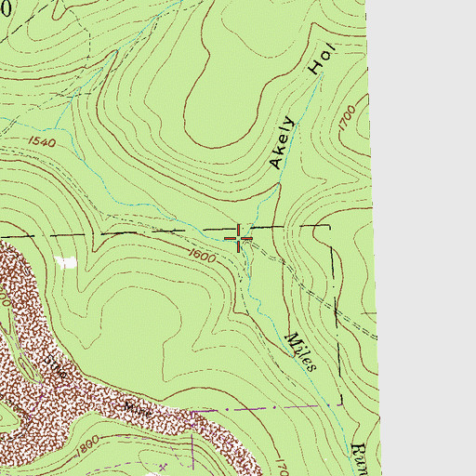
Task: Click the "Akely" map label
Action: point(282,142)
